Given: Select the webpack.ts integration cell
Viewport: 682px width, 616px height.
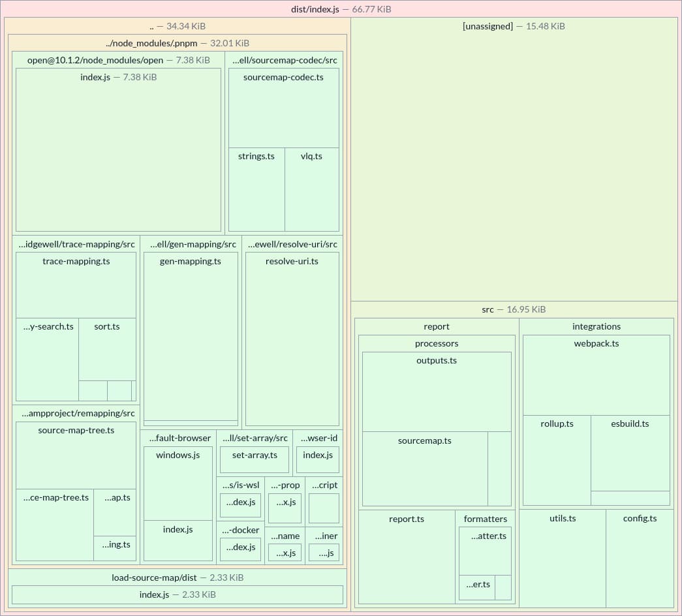Looking at the screenshot, I should coord(596,375).
